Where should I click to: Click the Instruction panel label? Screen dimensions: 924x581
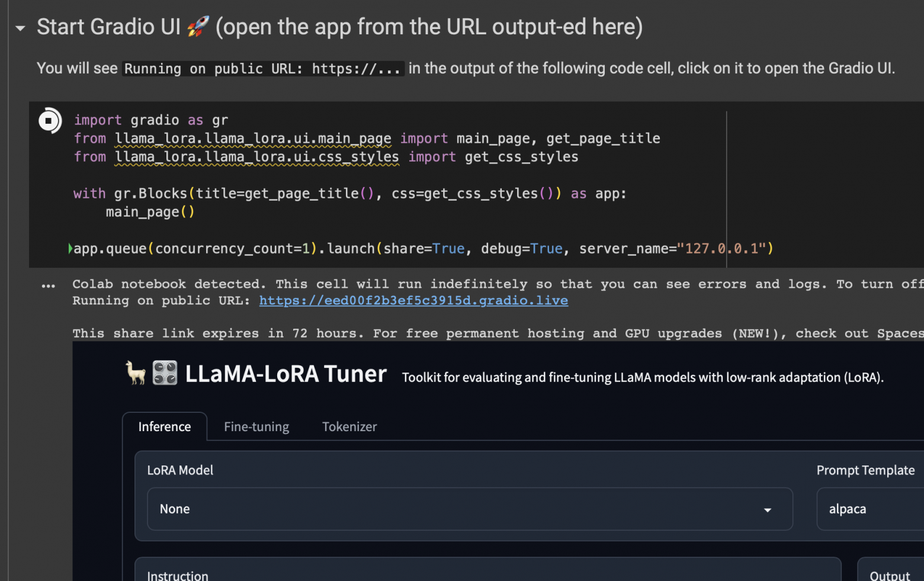click(177, 575)
